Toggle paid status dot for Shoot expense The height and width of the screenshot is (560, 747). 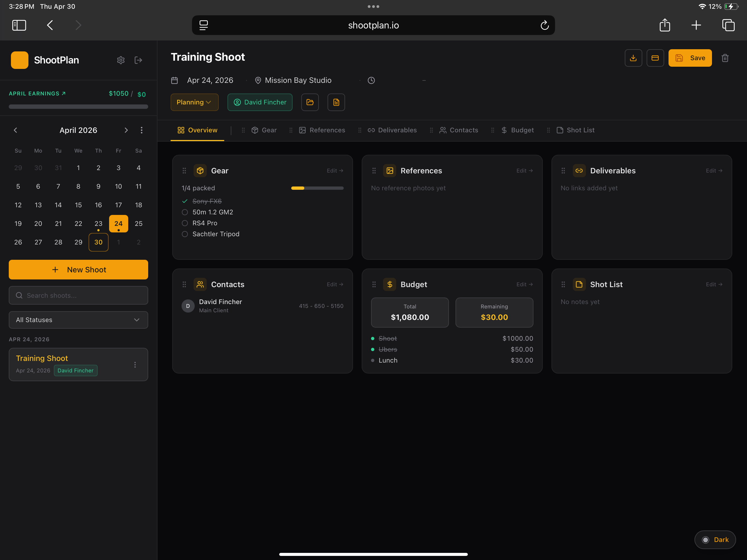coord(372,339)
